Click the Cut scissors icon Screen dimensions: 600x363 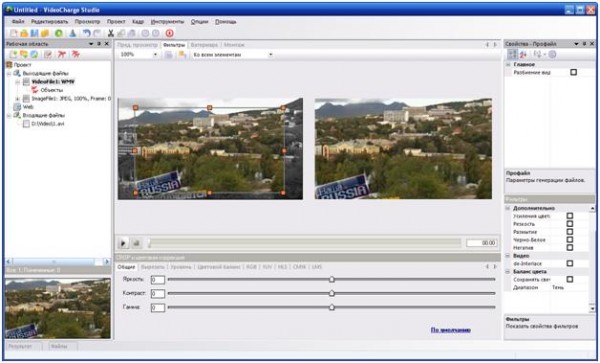[111, 33]
